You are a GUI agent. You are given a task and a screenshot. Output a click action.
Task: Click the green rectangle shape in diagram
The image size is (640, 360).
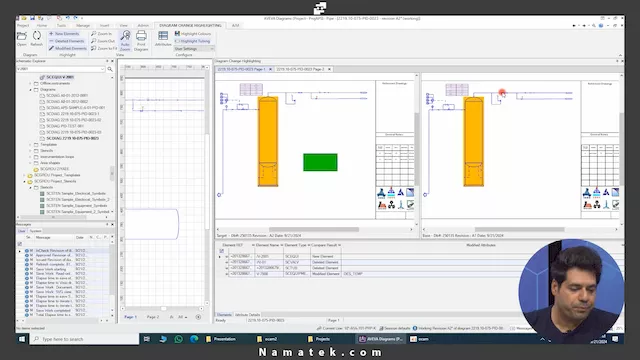[320, 162]
